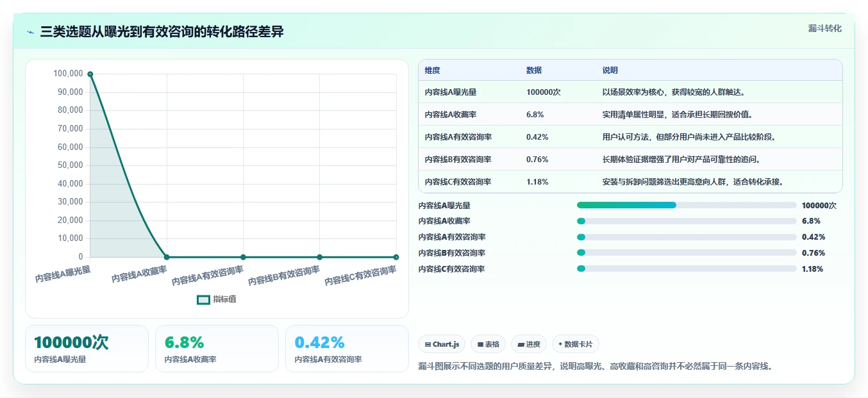Click the 进度 tag icon
Image resolution: width=868 pixels, height=398 pixels.
tap(521, 344)
